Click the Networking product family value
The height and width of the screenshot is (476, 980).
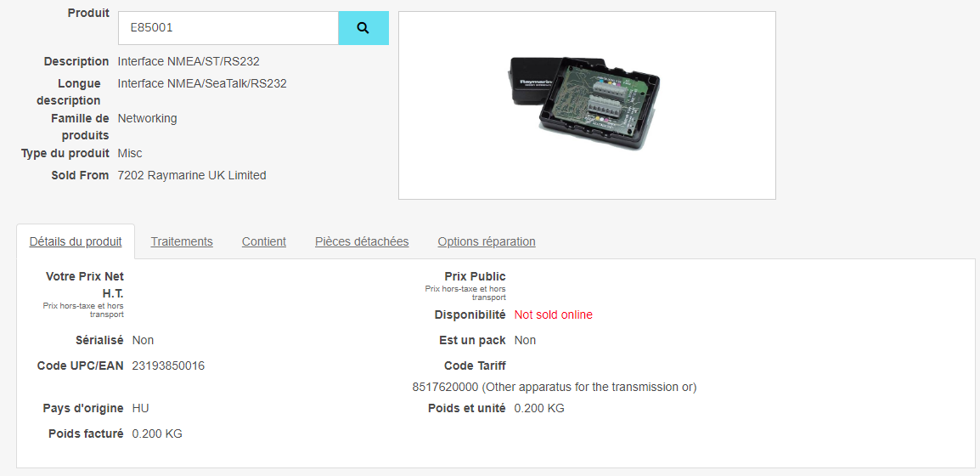point(147,118)
